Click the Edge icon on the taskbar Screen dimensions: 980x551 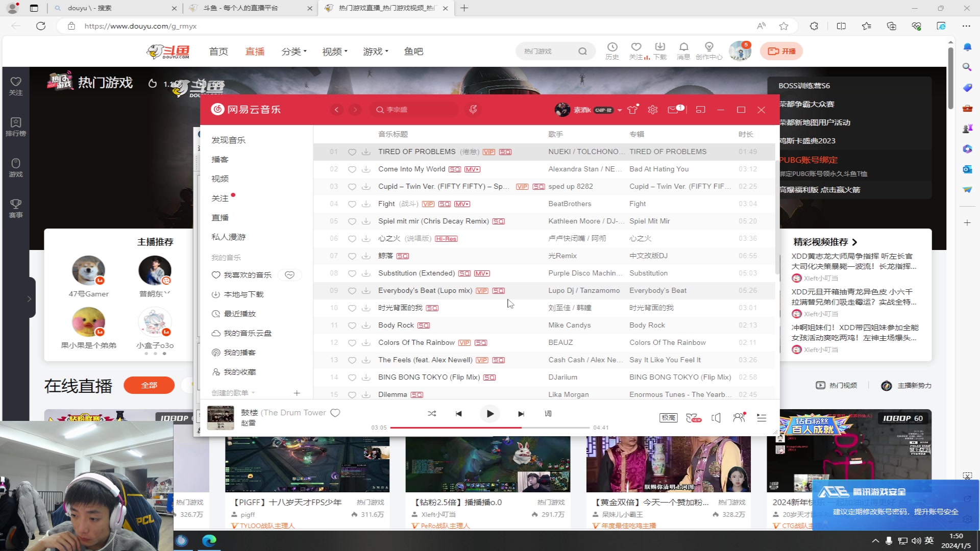coord(209,540)
